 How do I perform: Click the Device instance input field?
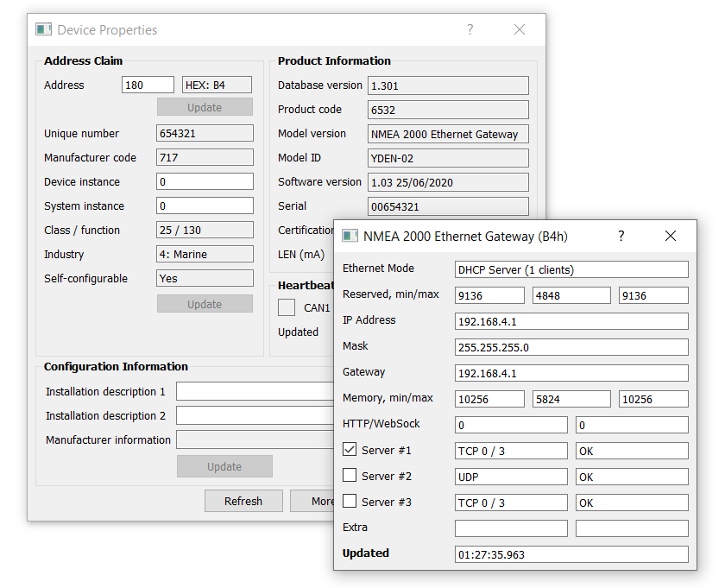205,181
